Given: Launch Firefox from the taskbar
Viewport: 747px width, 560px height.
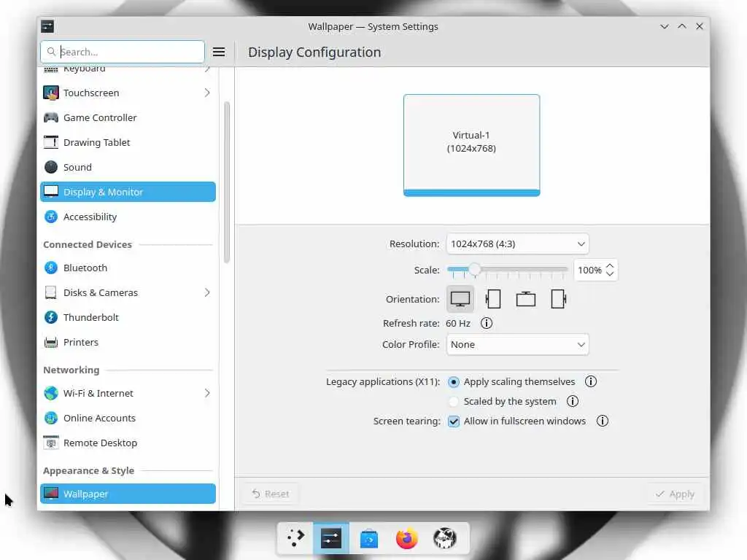Looking at the screenshot, I should 406,539.
